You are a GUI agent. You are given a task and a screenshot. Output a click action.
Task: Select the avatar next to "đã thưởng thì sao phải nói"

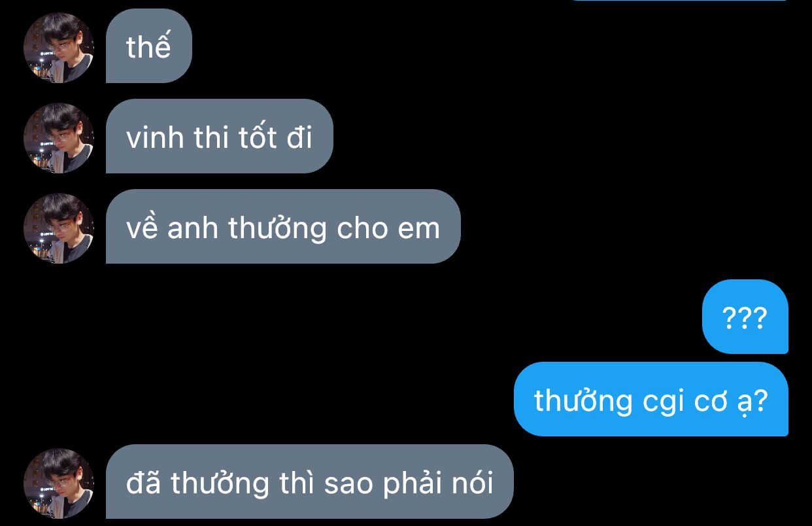[x=59, y=483]
